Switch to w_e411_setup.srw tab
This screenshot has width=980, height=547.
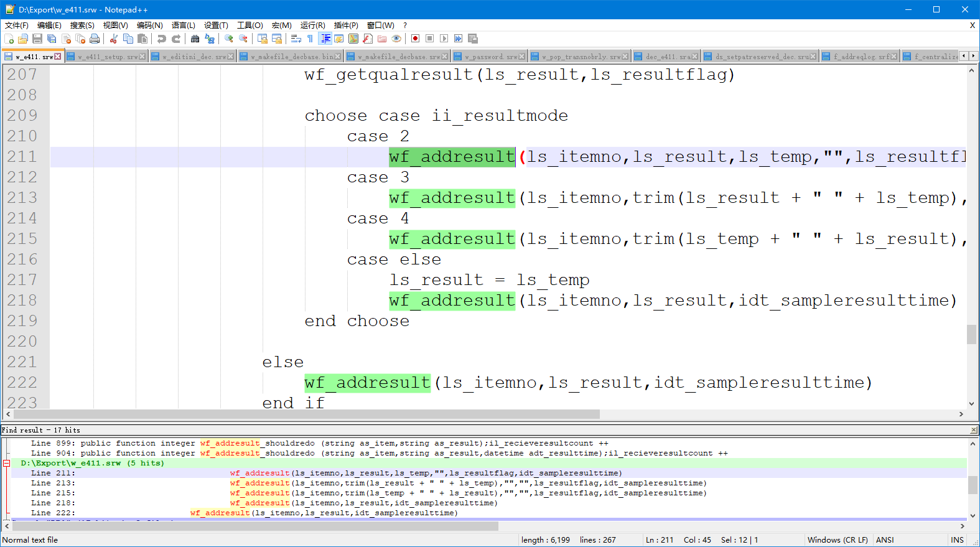tap(106, 57)
